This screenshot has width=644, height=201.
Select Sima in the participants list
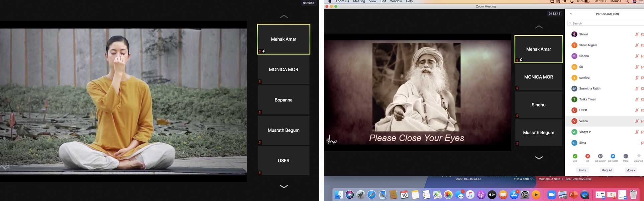coord(605,143)
